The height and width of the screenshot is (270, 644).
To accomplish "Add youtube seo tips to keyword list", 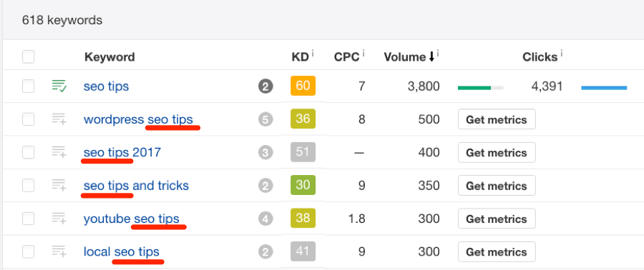I will [59, 219].
